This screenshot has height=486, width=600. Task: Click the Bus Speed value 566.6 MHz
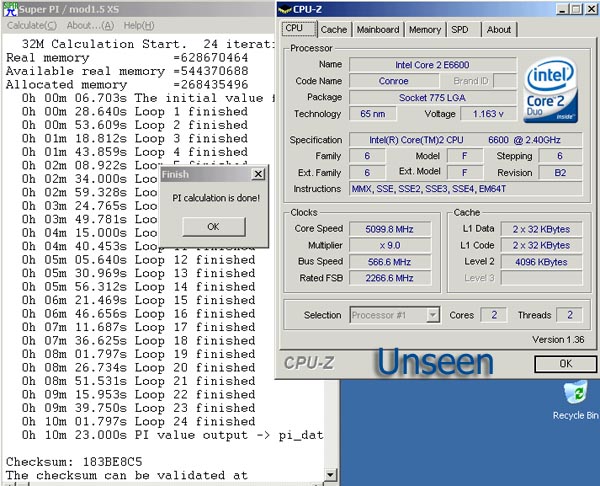(390, 262)
